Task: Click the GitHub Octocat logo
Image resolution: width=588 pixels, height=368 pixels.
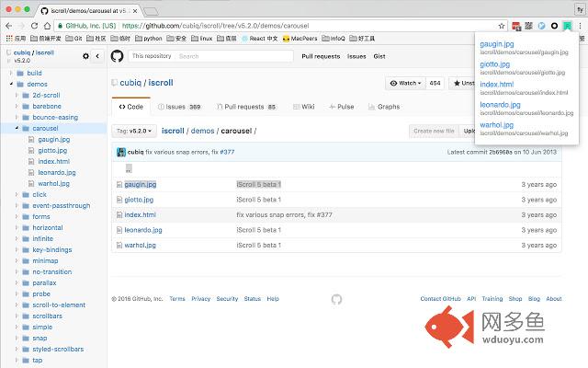Action: (x=117, y=56)
